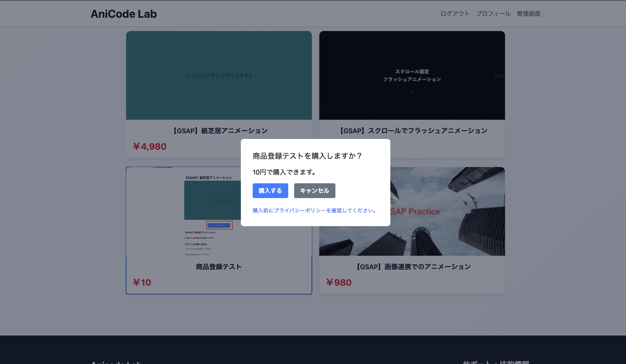Click the 購入する button in the dialog
This screenshot has width=626, height=364.
pyautogui.click(x=270, y=190)
